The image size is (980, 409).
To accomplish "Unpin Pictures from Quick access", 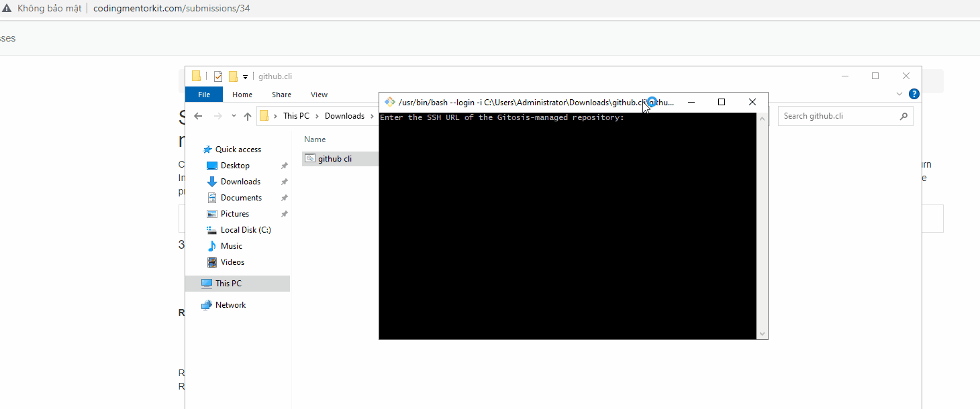I will tap(283, 213).
